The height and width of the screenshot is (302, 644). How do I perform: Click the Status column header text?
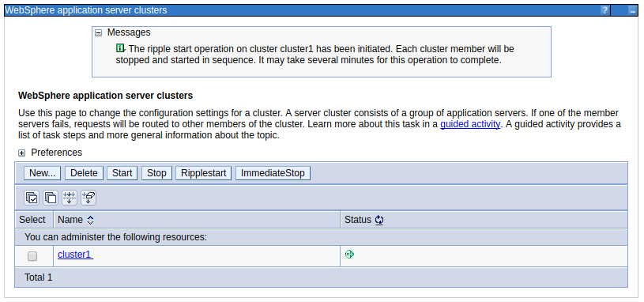click(358, 220)
